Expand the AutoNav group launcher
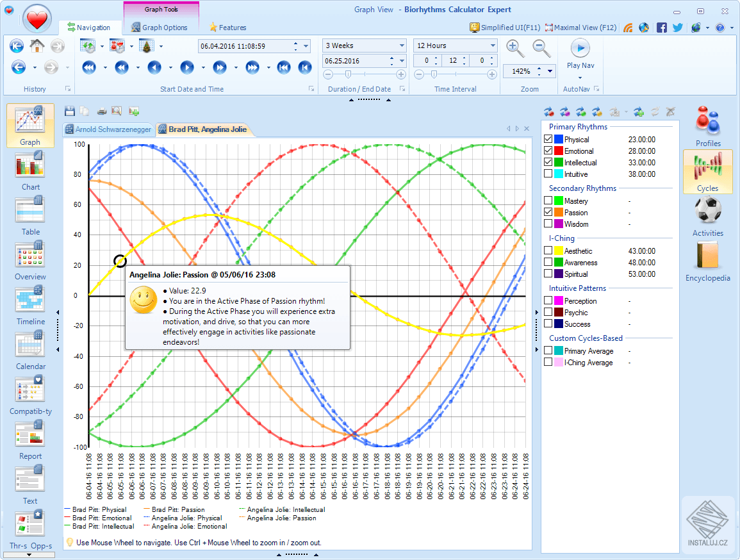 tap(596, 88)
